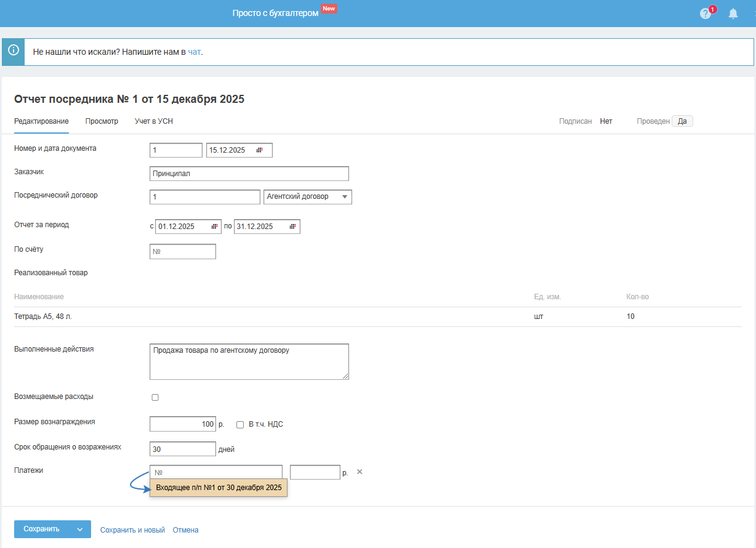Image resolution: width=756 pixels, height=548 pixels.
Task: Click the 'Сохранить' button
Action: [41, 529]
